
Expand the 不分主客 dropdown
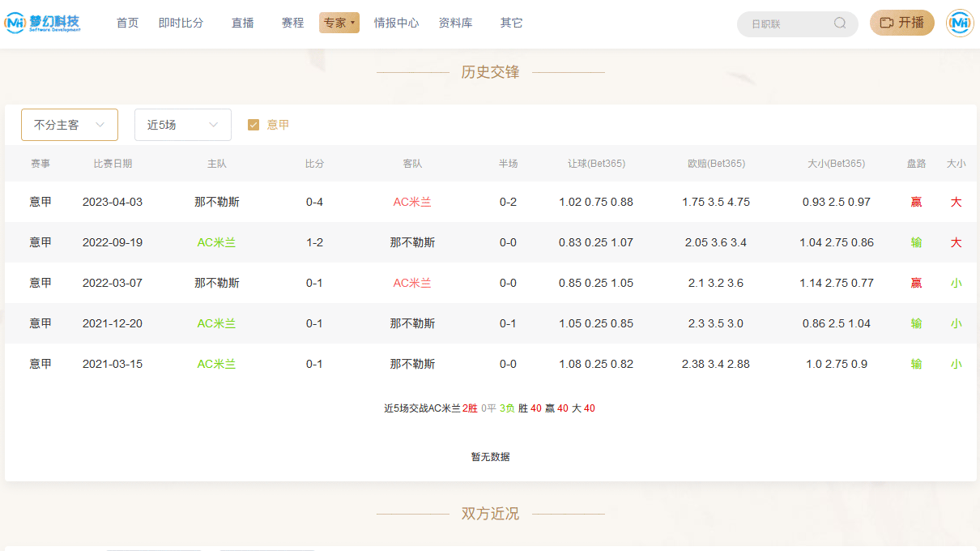(70, 125)
